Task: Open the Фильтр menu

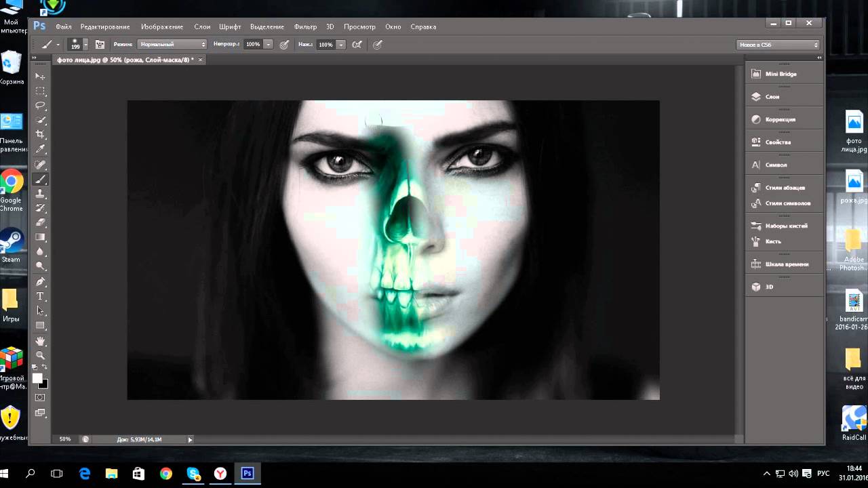Action: 305,27
